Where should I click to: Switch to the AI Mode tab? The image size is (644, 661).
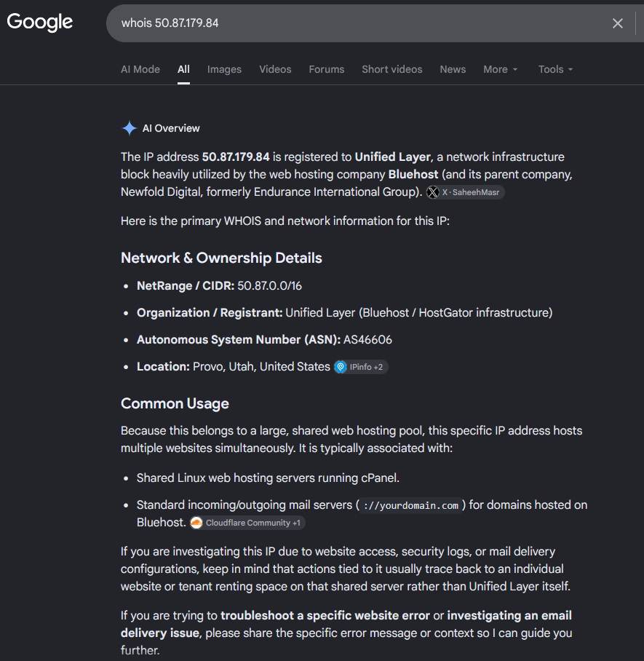pos(140,69)
